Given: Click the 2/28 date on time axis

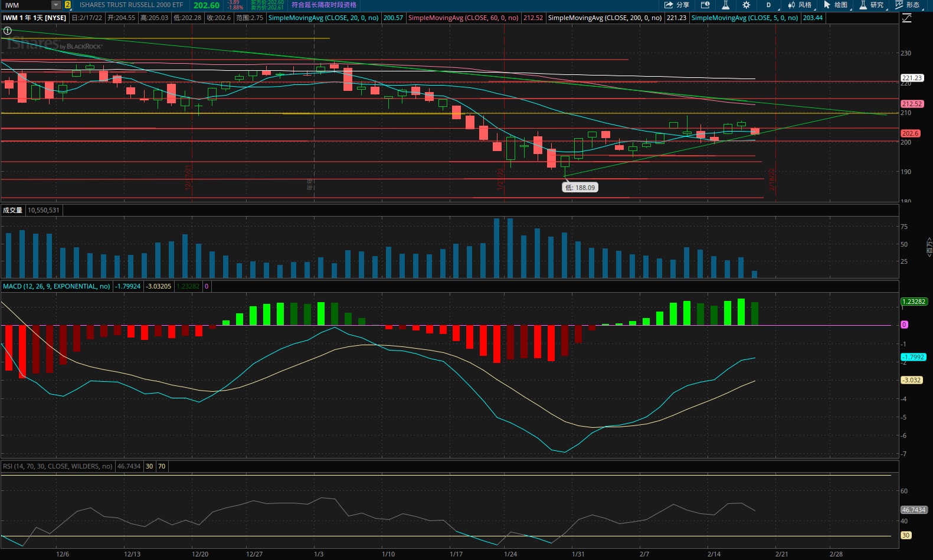Looking at the screenshot, I should (836, 554).
